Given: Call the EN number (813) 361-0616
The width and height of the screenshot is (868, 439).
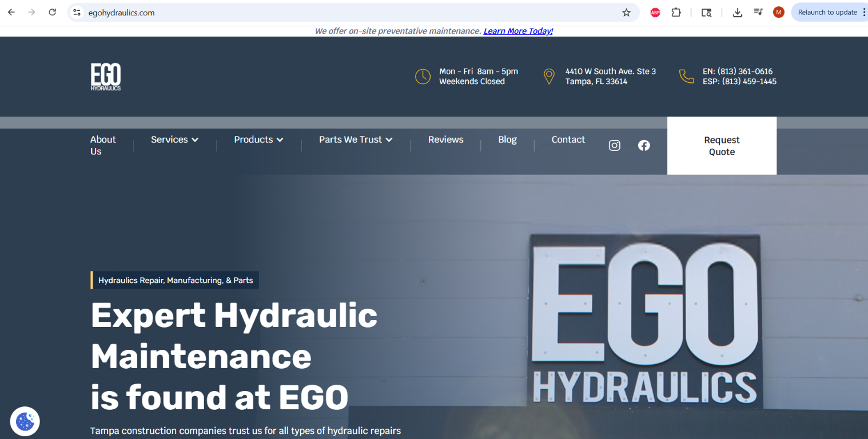Looking at the screenshot, I should tap(738, 71).
